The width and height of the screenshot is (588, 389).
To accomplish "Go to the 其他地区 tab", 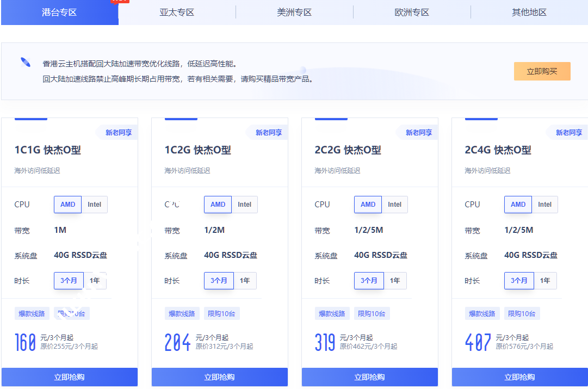I will coord(529,12).
